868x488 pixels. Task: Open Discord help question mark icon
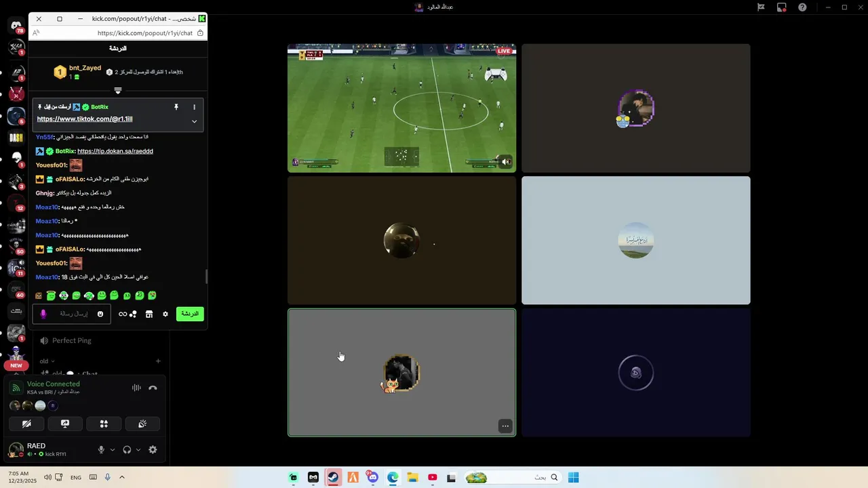[802, 7]
